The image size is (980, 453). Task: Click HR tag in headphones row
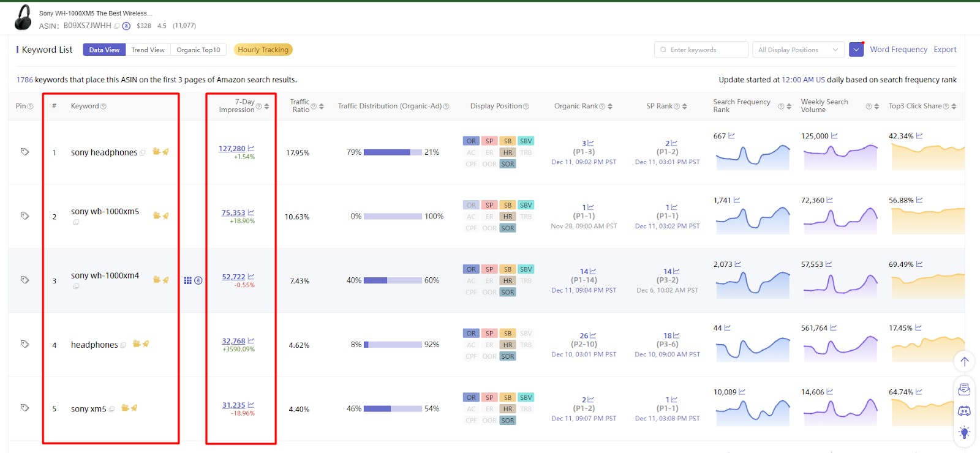[x=507, y=345]
